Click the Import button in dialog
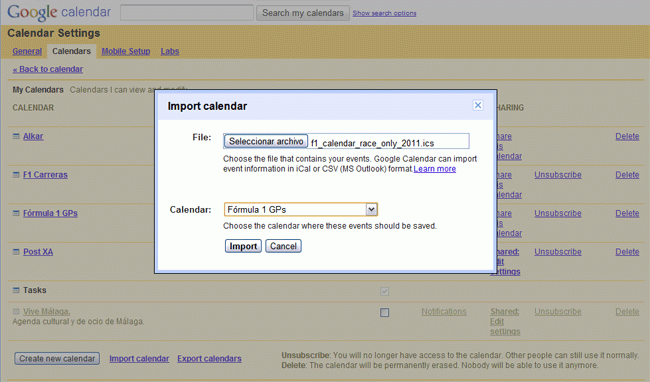This screenshot has height=382, width=650. click(243, 246)
